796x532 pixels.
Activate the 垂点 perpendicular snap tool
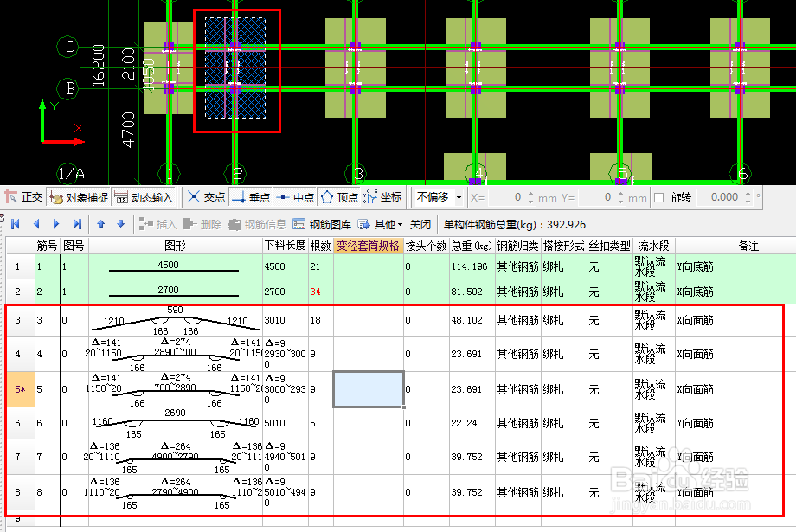(x=255, y=196)
